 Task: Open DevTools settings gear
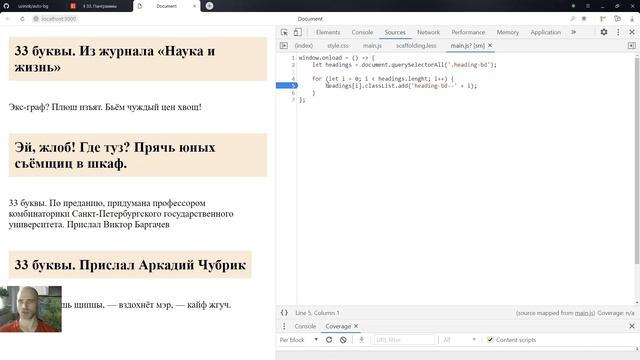point(604,32)
